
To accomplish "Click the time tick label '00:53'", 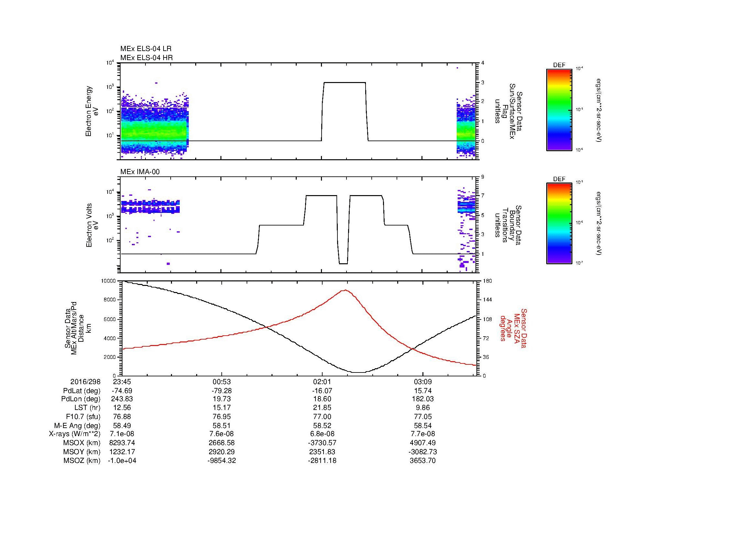I will 222,382.
